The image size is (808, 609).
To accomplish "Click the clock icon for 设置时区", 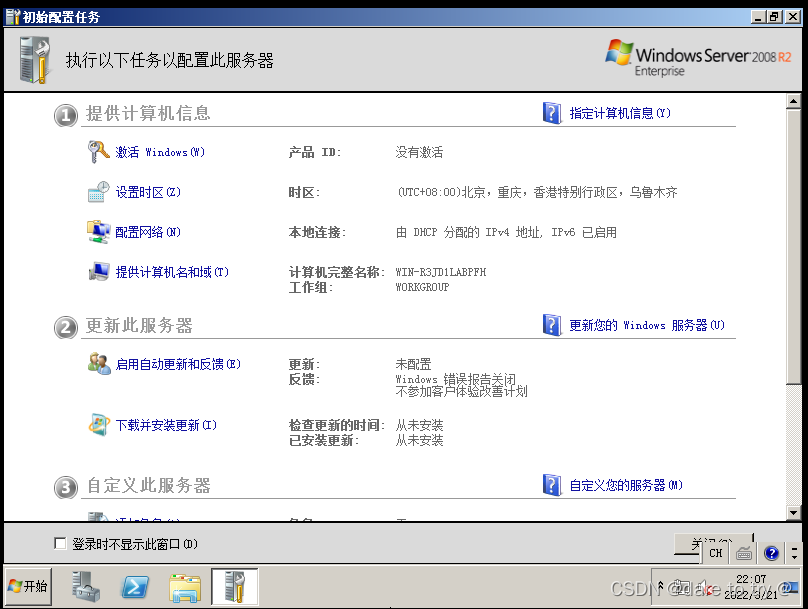I will point(98,192).
